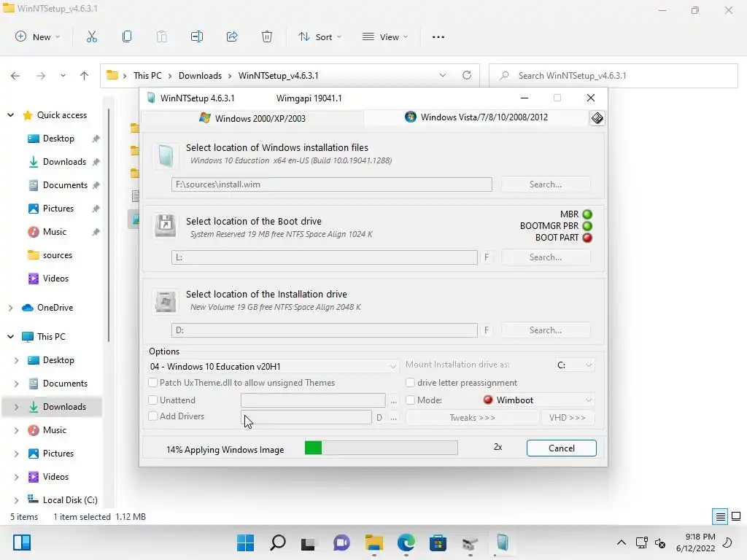
Task: Open the Wimboot mode dropdown
Action: coord(538,400)
